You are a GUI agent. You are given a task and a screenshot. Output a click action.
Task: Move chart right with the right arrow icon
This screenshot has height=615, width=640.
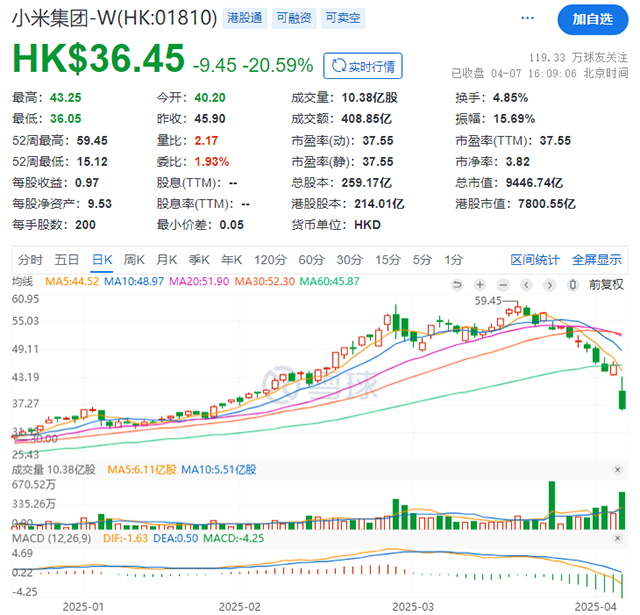tap(549, 284)
